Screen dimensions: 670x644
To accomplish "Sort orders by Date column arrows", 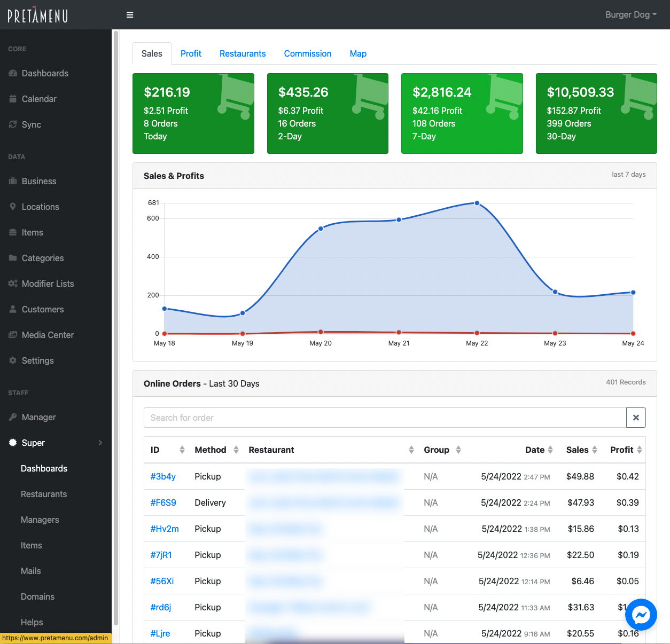I will coord(550,450).
